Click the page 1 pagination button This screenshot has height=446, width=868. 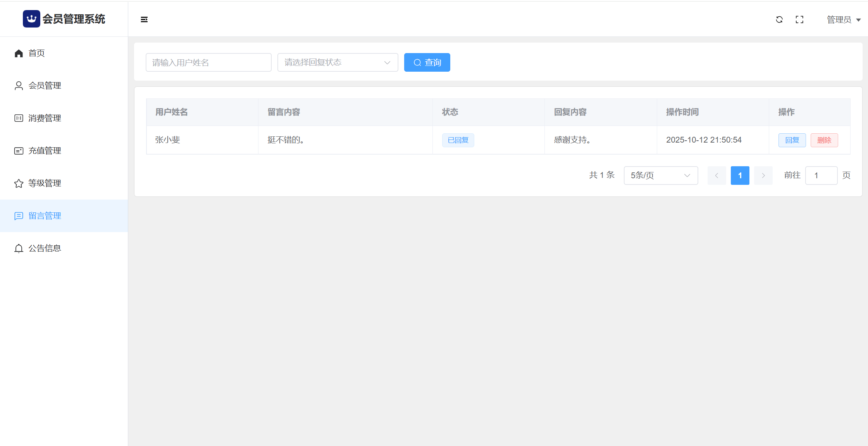740,176
